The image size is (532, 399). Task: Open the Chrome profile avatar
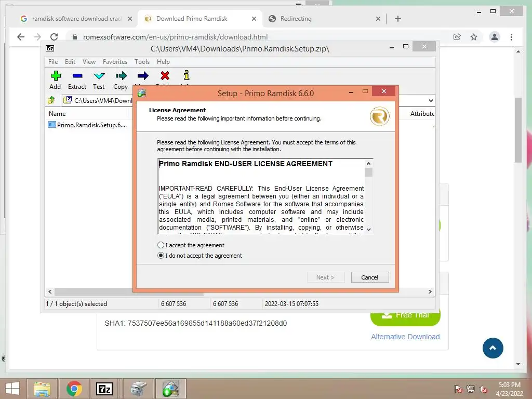[x=495, y=37]
